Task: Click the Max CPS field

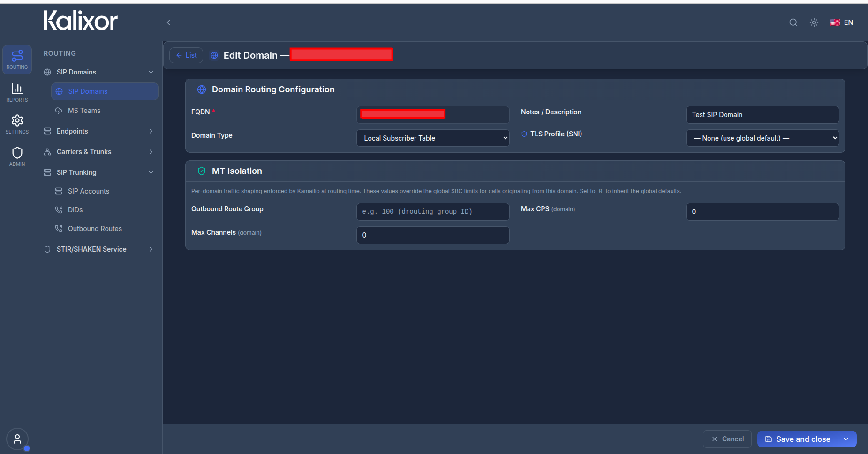Action: pyautogui.click(x=762, y=212)
